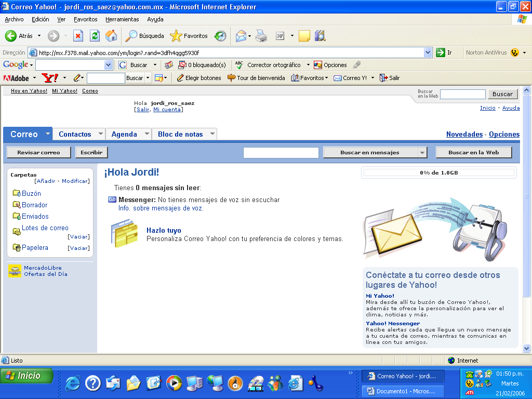Refresh the page with green arrows icon
The image size is (532, 399).
[x=95, y=36]
